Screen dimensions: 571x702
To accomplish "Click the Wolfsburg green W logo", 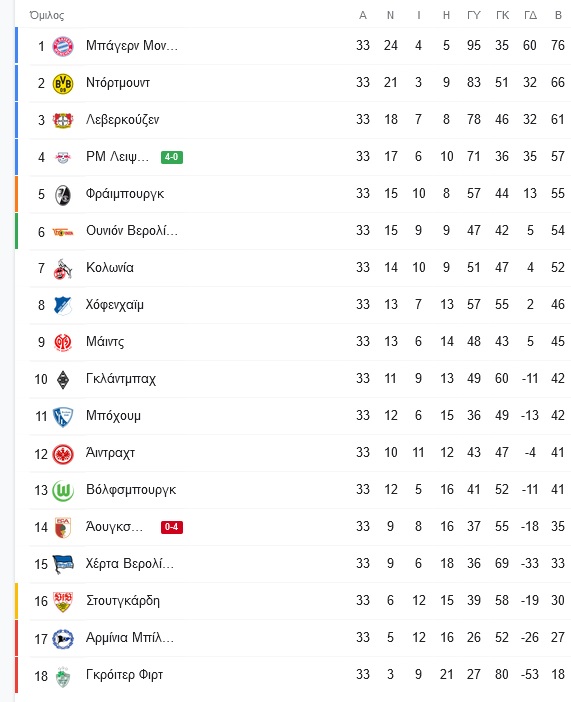I will tap(63, 491).
